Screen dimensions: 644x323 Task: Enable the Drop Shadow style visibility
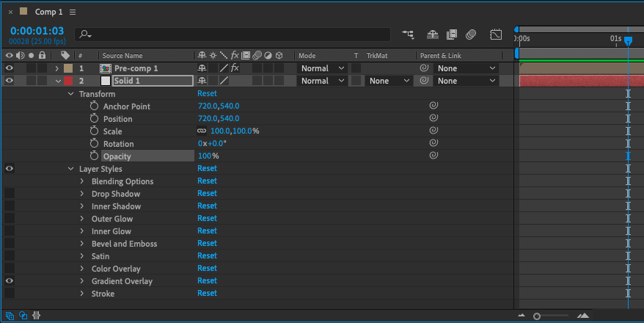(10, 194)
